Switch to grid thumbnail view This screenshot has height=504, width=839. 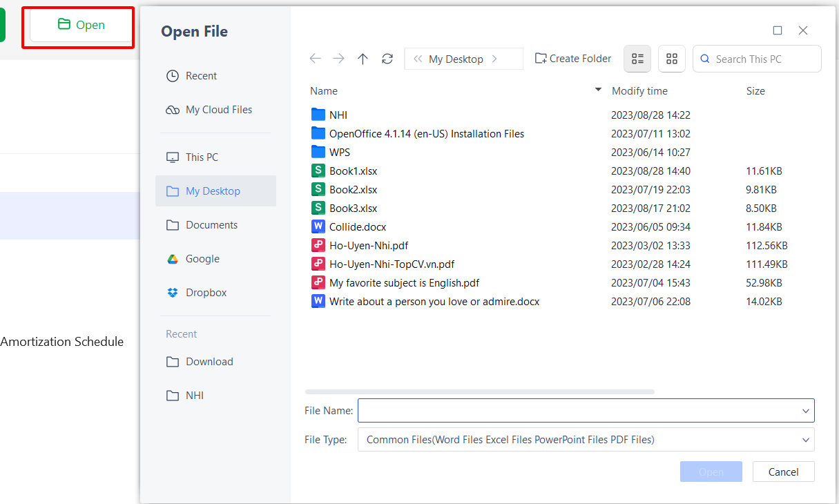tap(671, 59)
